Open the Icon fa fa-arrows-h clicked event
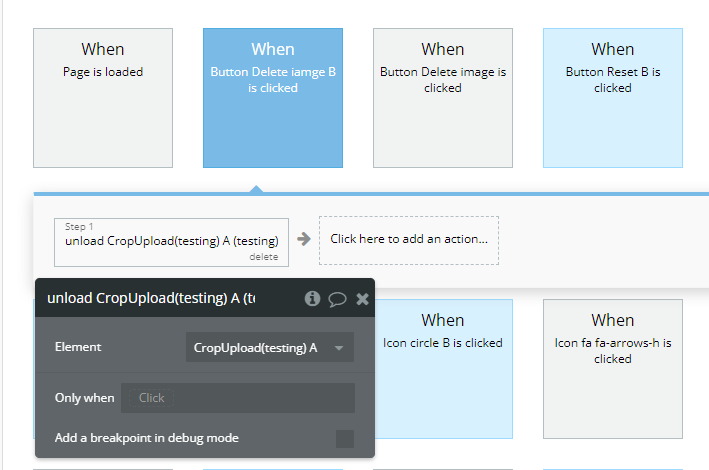This screenshot has width=709, height=470. [x=613, y=367]
